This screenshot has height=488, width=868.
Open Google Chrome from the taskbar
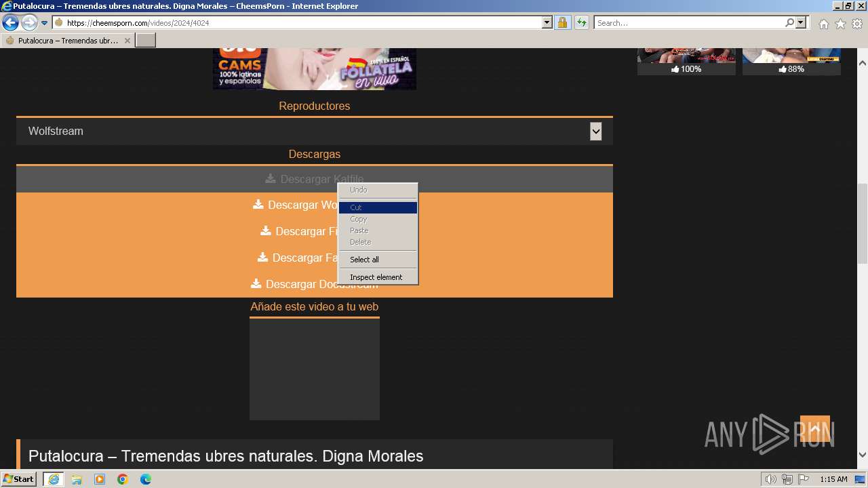pos(123,479)
